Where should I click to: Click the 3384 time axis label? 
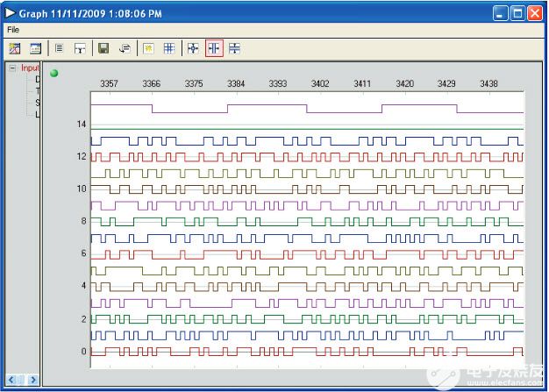[236, 83]
